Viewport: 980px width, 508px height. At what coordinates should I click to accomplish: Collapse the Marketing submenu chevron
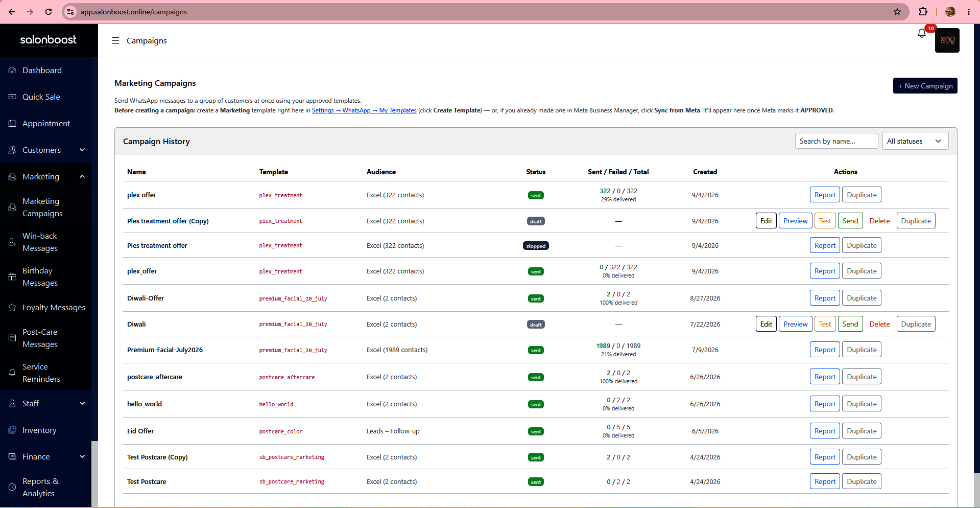[x=82, y=176]
